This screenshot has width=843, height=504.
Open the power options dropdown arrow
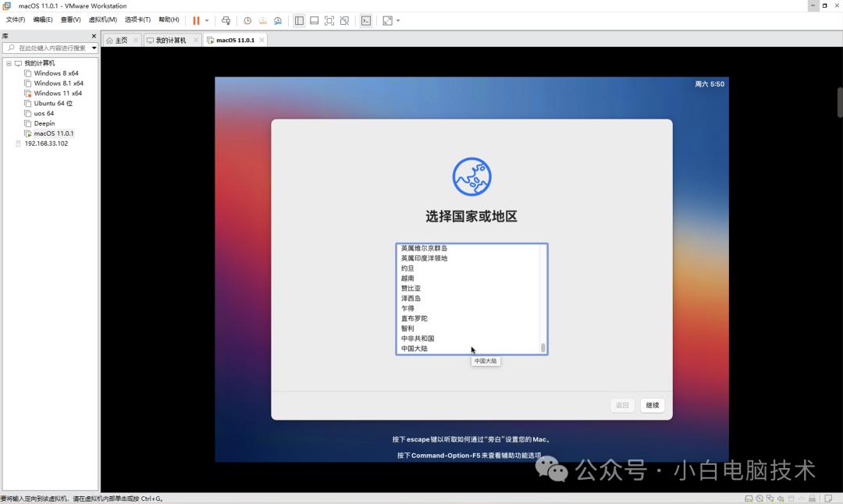pyautogui.click(x=205, y=20)
